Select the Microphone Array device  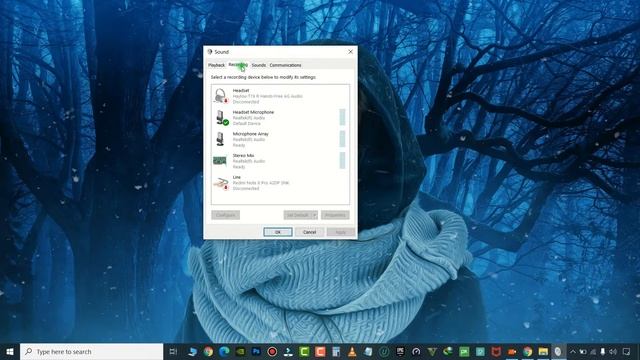click(x=280, y=139)
